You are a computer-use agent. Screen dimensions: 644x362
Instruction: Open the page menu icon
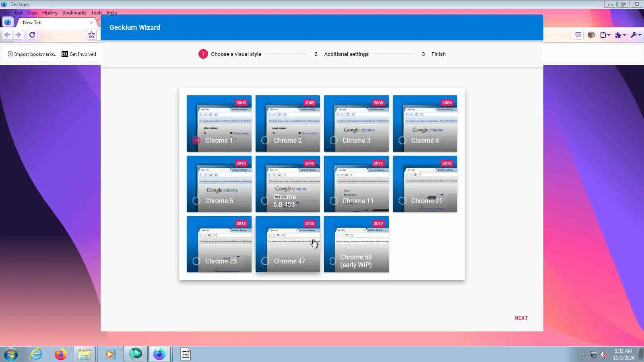[603, 35]
